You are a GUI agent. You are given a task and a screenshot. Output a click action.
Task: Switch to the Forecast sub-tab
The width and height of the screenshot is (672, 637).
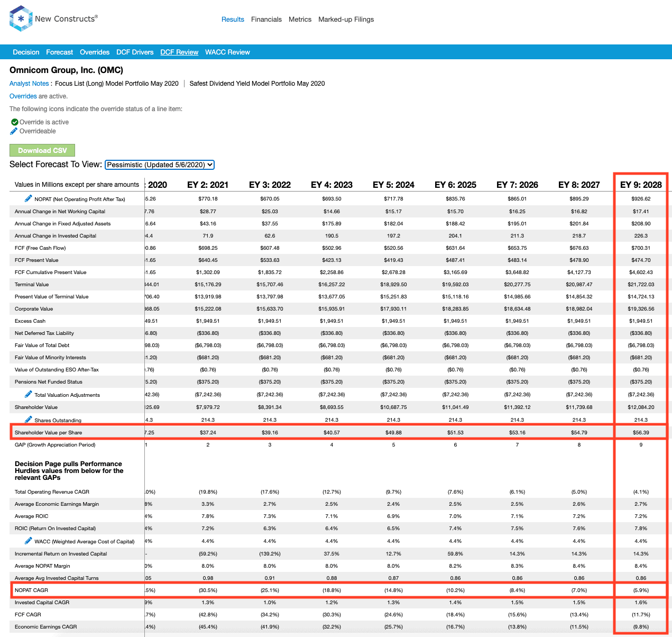[59, 52]
